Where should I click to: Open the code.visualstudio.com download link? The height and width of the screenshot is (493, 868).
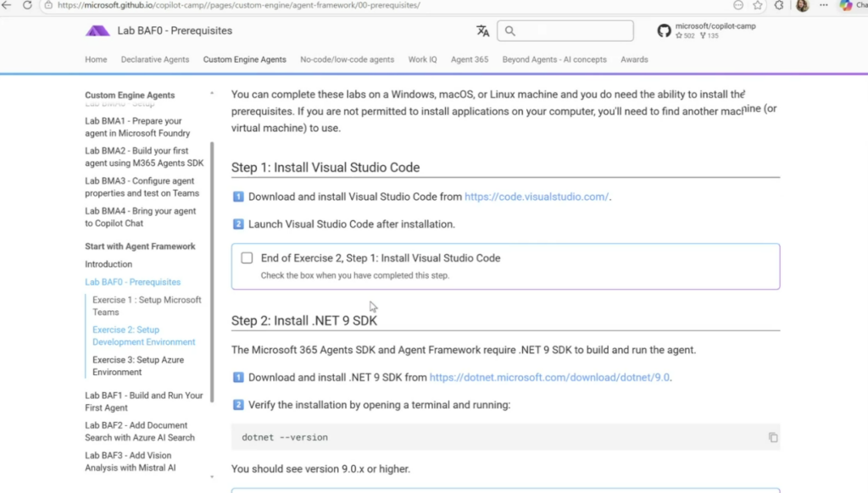[537, 197]
